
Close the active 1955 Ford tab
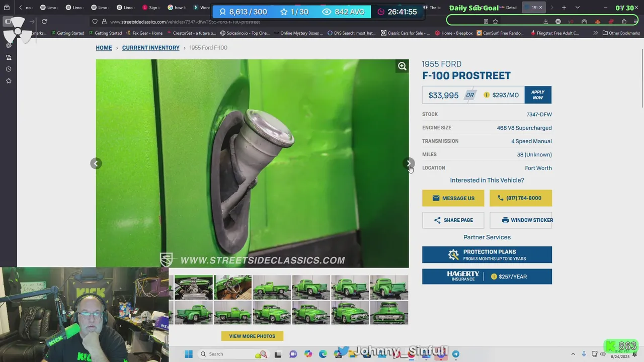point(541,8)
